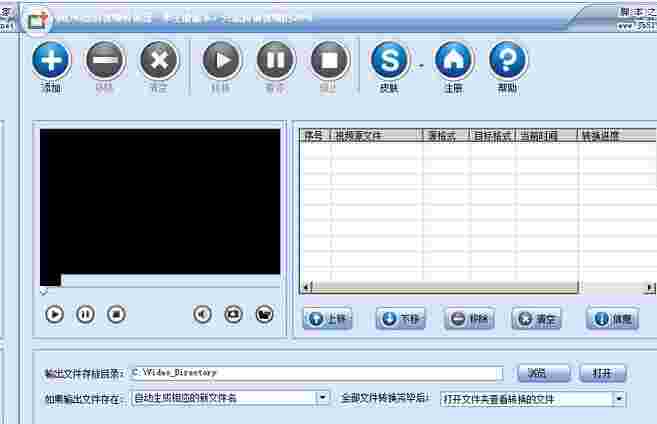The width and height of the screenshot is (657, 424).
Task: Click the application logo in title bar
Action: [37, 21]
